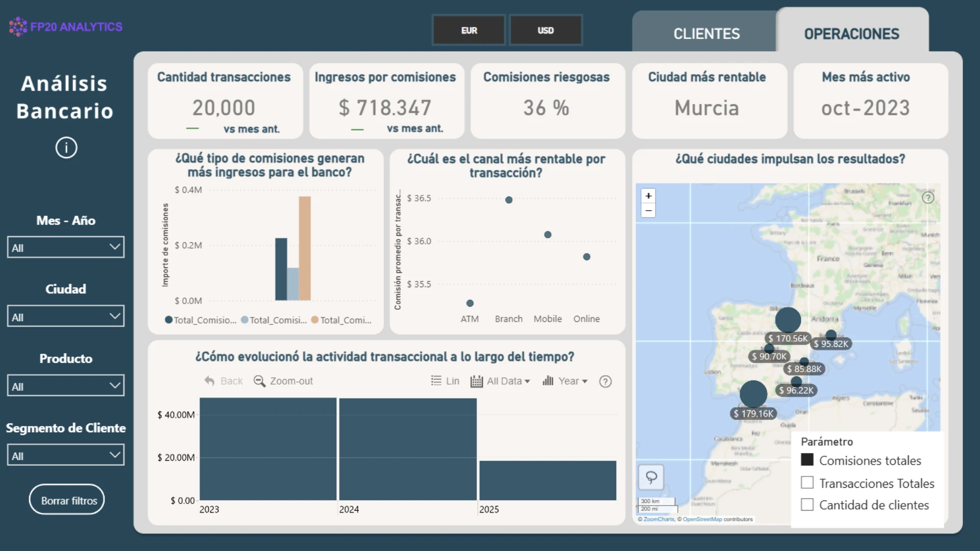Click the Borrar filtros button
Screen dimensions: 980x551
coord(67,500)
